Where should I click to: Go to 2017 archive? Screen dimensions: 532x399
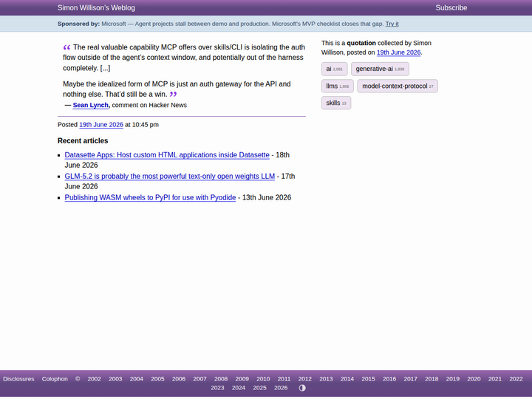(x=410, y=379)
